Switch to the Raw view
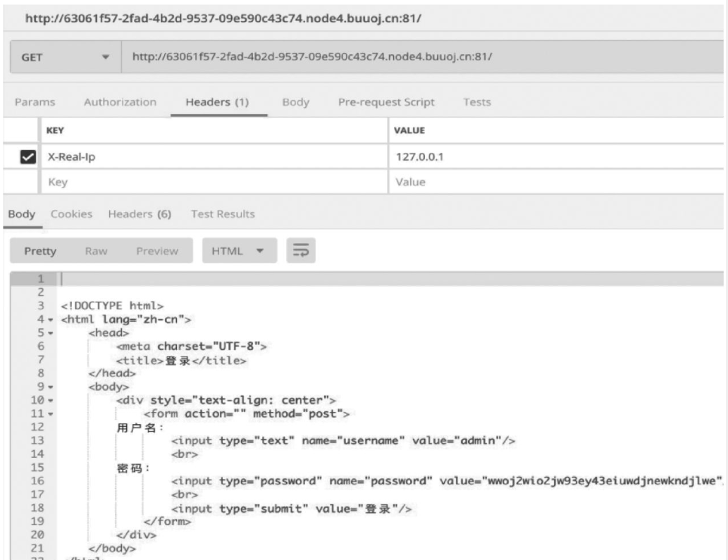 pos(96,251)
